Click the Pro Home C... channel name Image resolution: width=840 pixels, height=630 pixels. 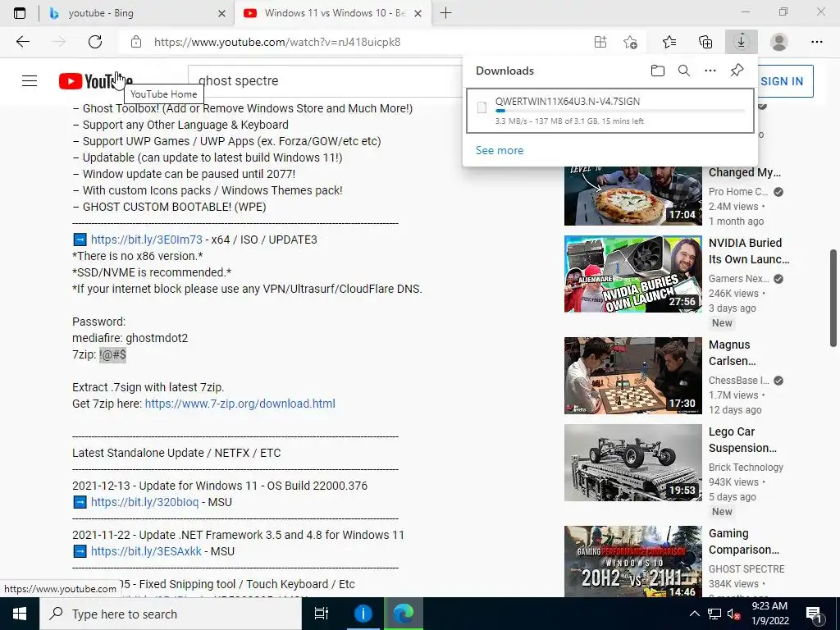pos(738,192)
